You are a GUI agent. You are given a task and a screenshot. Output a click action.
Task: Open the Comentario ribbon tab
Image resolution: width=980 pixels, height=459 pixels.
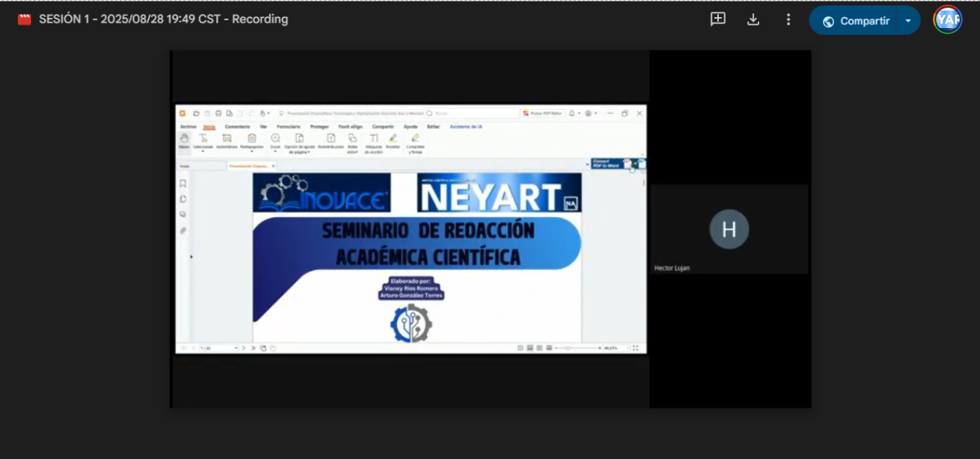coord(237,126)
